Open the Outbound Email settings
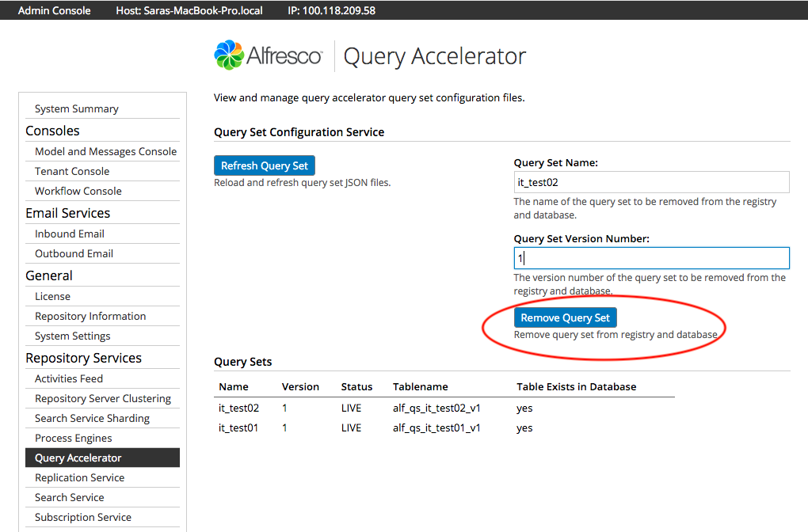The image size is (808, 532). [x=73, y=253]
